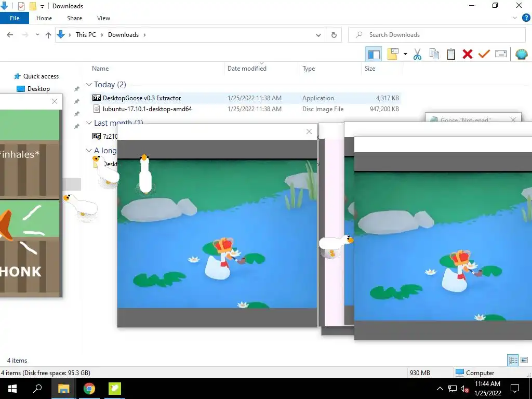Expand the address bar history dropdown
This screenshot has width=532, height=399.
click(318, 35)
